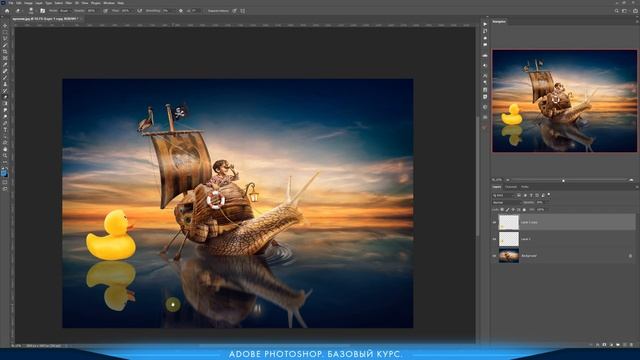The height and width of the screenshot is (360, 640).
Task: Select the Rectangular Marquee tool
Action: pos(5,32)
